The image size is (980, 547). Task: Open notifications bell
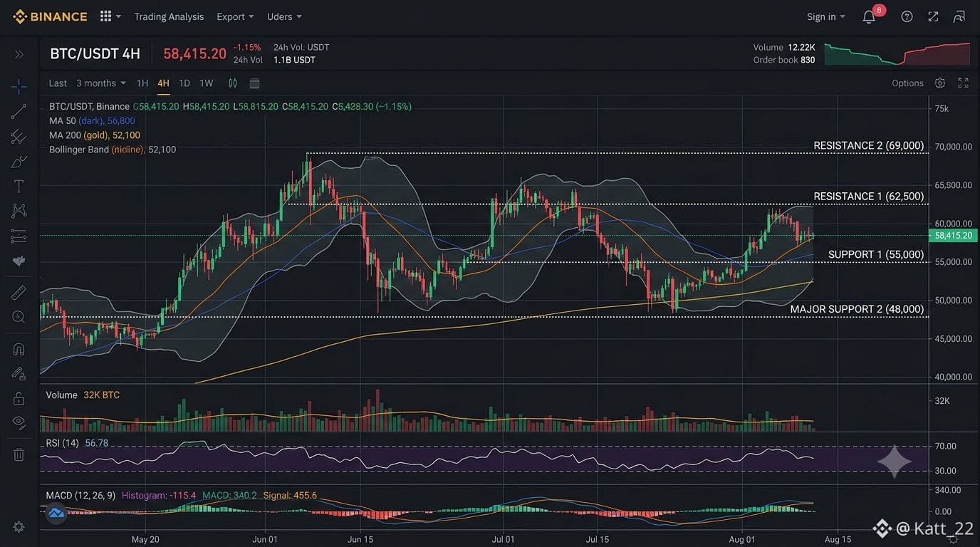[870, 16]
